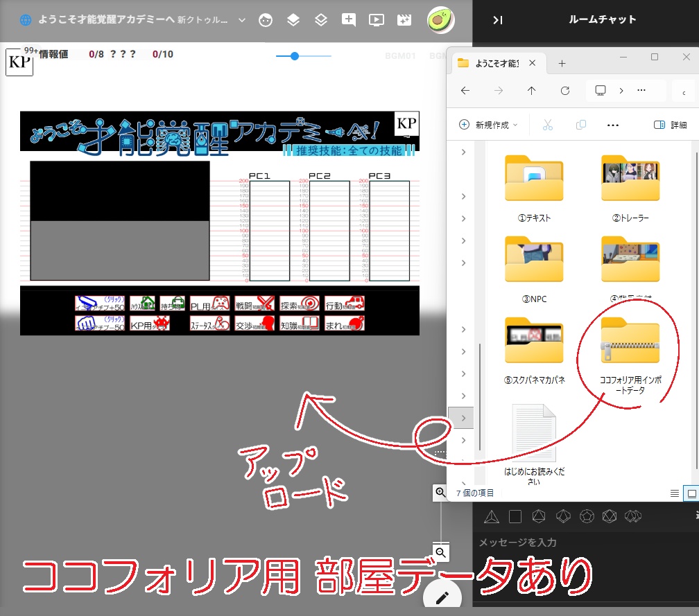This screenshot has height=616, width=699.
Task: Roll the double D100 dice icon
Action: (633, 516)
